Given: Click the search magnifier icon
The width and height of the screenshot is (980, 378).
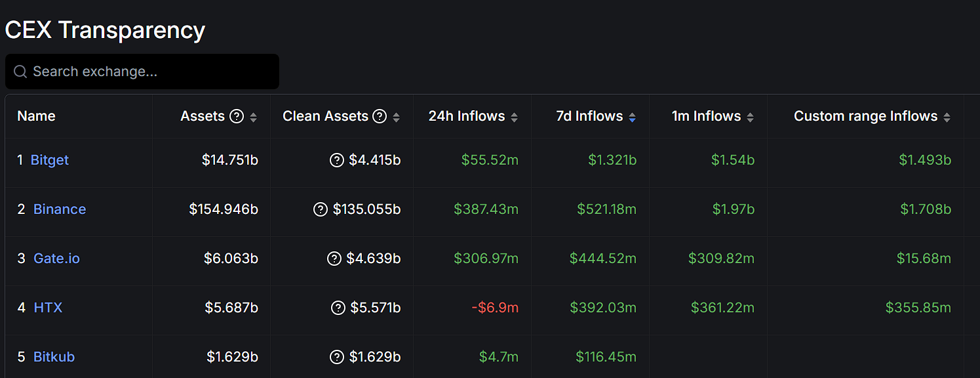Looking at the screenshot, I should pyautogui.click(x=20, y=72).
